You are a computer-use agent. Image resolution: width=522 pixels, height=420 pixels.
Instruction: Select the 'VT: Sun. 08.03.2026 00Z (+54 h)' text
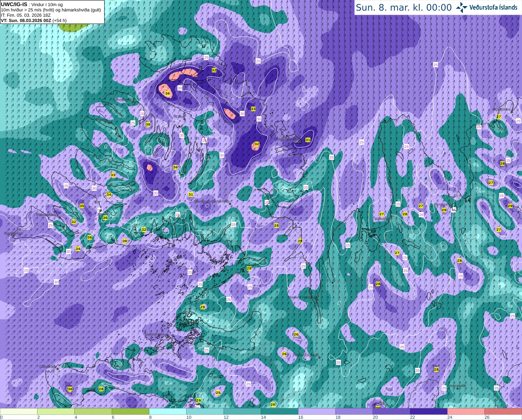(x=34, y=20)
